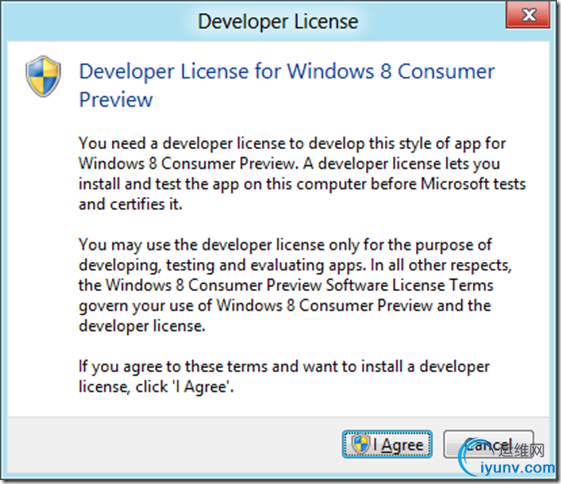Click the large UAC shield icon
Screen dimensions: 561x484
pyautogui.click(x=43, y=76)
